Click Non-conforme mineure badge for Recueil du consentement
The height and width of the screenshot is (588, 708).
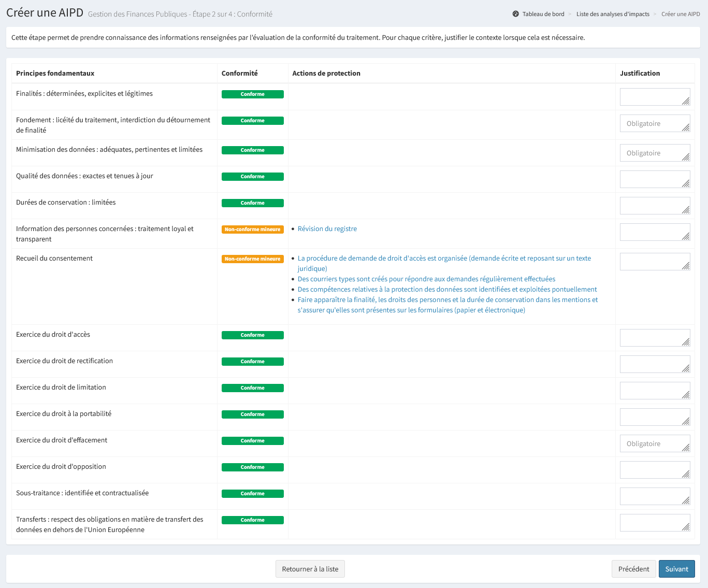coord(252,259)
